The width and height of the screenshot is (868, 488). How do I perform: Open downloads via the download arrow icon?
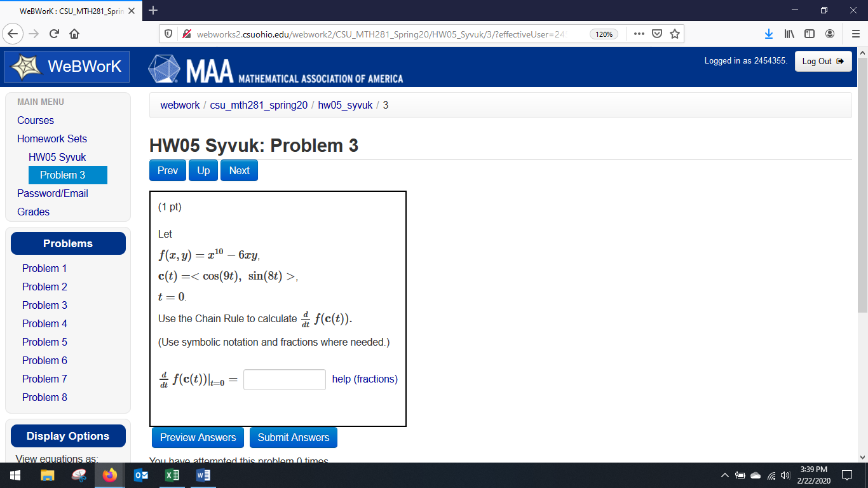pyautogui.click(x=769, y=34)
